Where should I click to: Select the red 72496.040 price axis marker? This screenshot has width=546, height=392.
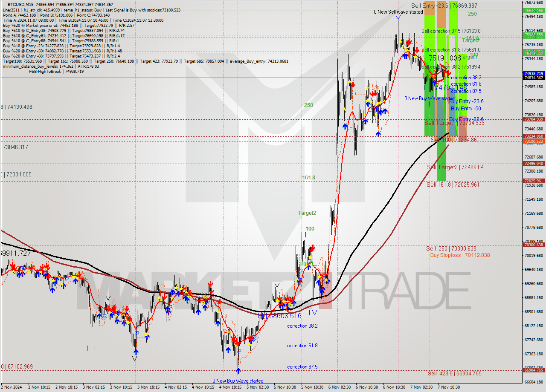534,163
